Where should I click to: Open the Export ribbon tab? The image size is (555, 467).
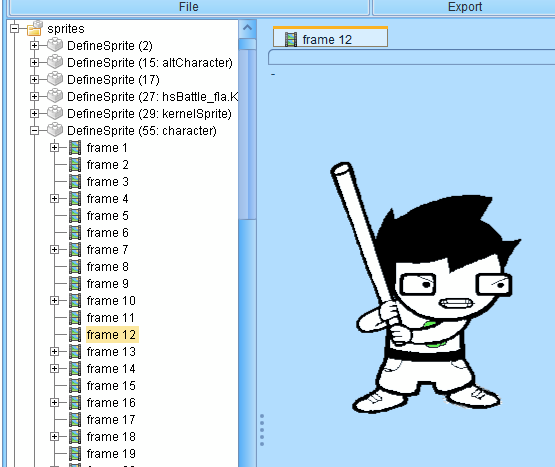pyautogui.click(x=464, y=7)
